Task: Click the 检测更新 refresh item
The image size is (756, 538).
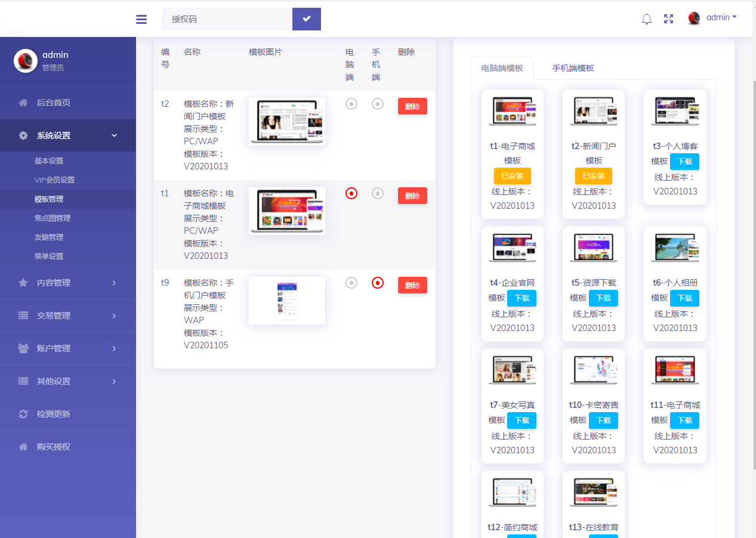Action: pyautogui.click(x=54, y=414)
